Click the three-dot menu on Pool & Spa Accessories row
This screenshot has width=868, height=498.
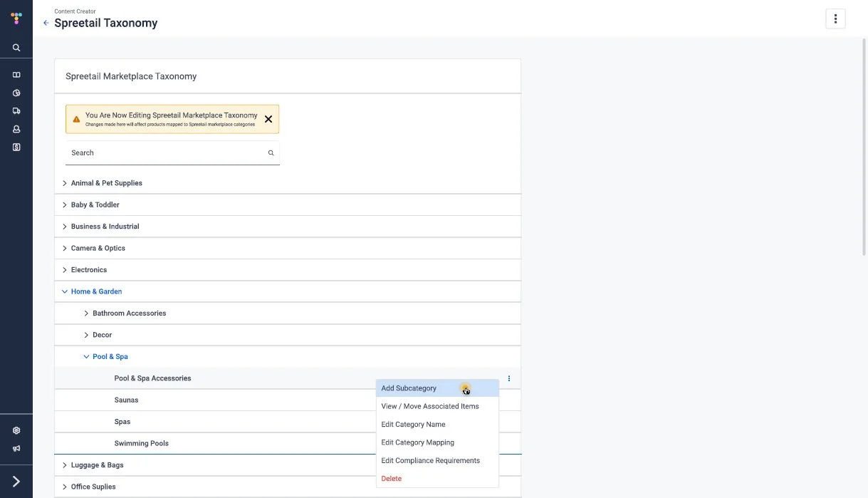[508, 378]
